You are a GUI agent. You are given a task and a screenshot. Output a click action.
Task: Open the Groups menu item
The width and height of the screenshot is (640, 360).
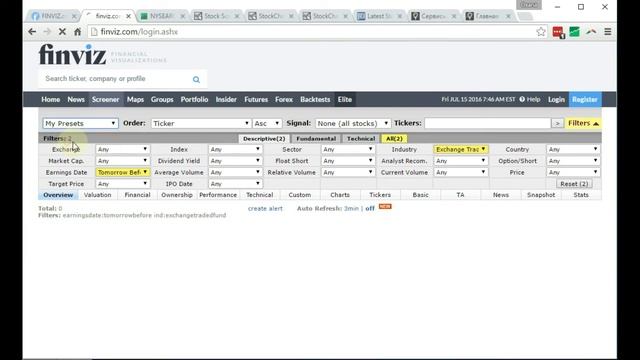(x=162, y=100)
